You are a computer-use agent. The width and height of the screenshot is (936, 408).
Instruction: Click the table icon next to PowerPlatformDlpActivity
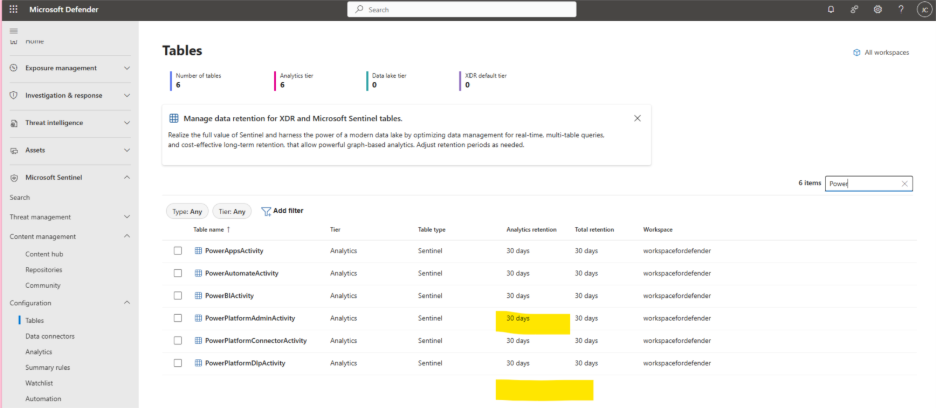coord(199,363)
